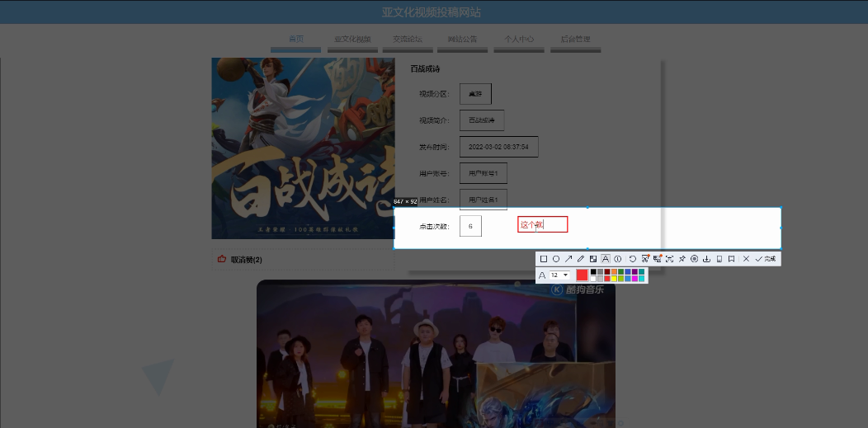Select the arrow annotation tool

pos(568,259)
